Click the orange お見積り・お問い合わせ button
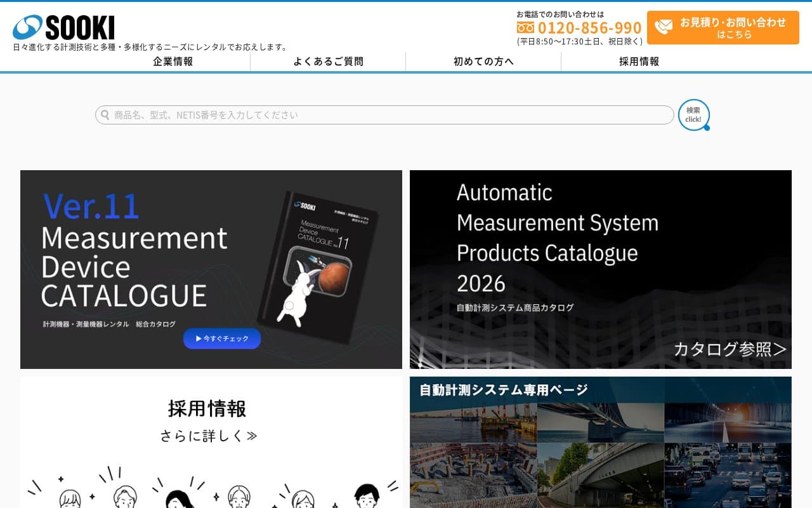Image resolution: width=812 pixels, height=508 pixels. [723, 27]
